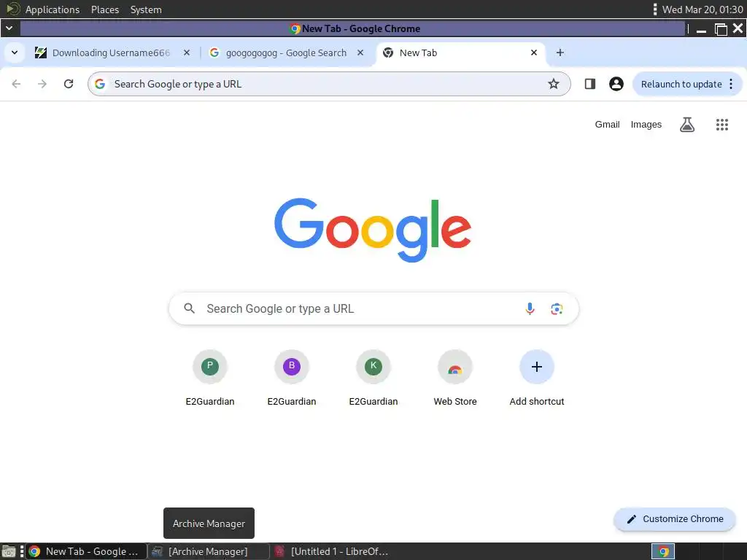
Task: Focus the center Google search box
Action: click(x=374, y=308)
